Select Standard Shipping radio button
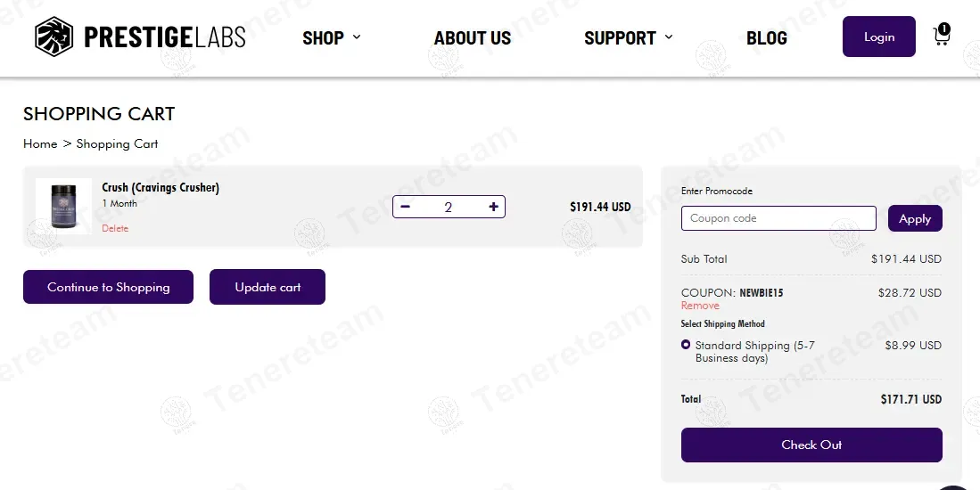The image size is (980, 490). [x=686, y=345]
